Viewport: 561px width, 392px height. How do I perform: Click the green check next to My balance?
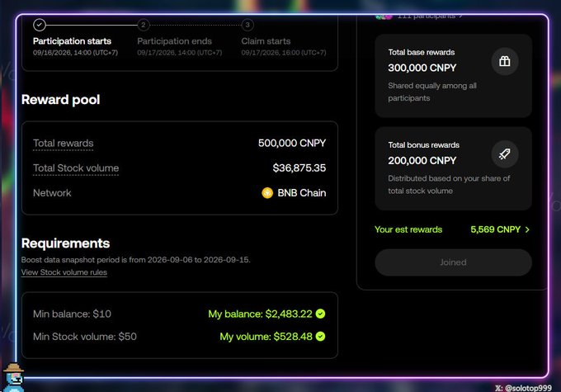pyautogui.click(x=321, y=314)
